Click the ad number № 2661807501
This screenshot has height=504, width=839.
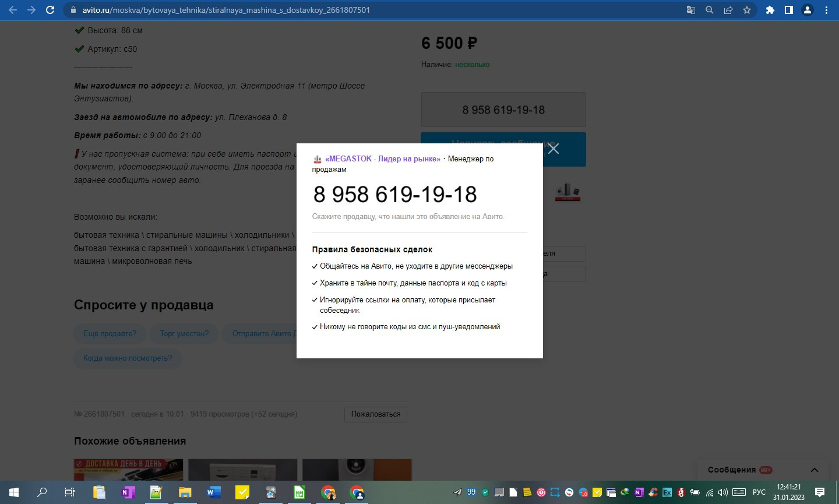click(x=99, y=414)
